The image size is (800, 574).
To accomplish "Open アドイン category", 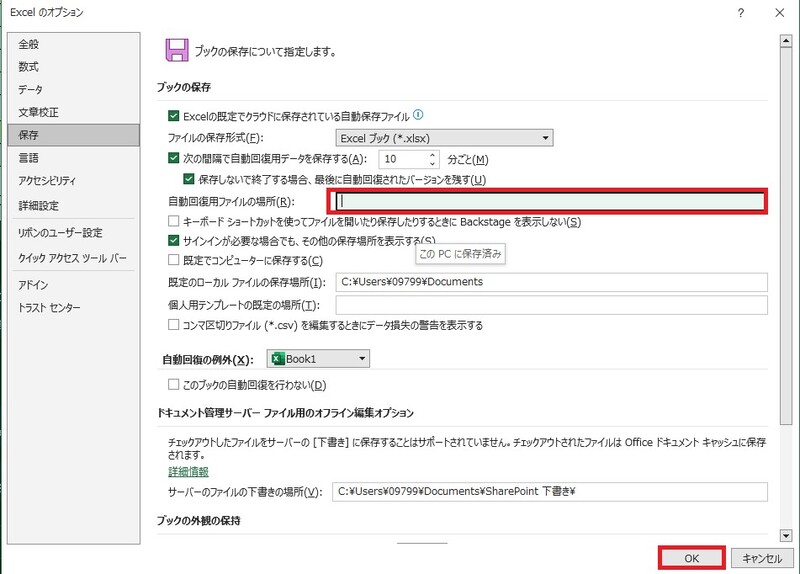I will click(73, 285).
